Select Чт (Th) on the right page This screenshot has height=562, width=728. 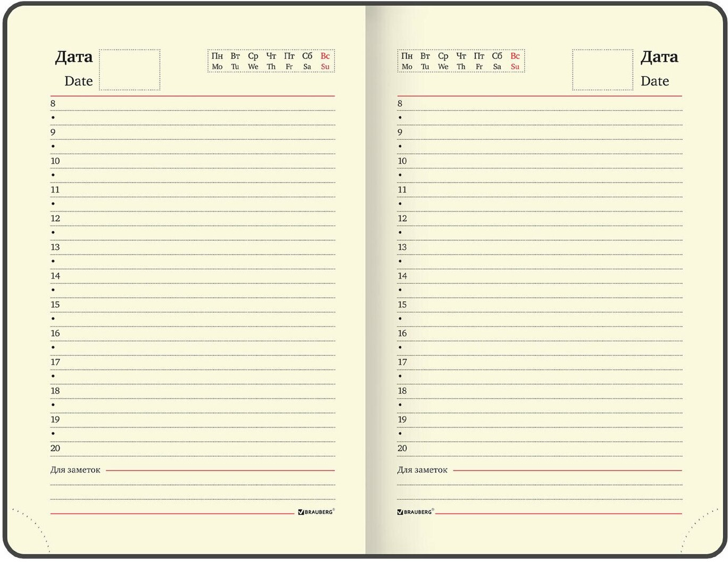(461, 61)
